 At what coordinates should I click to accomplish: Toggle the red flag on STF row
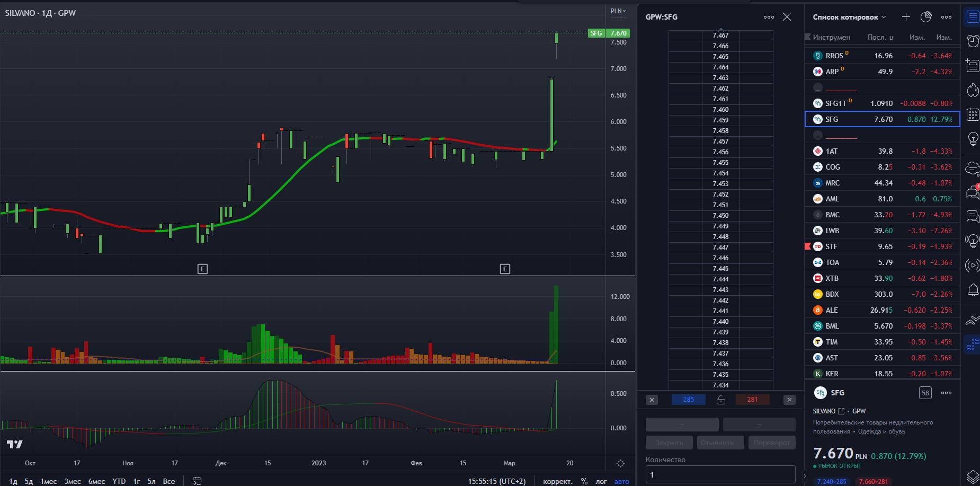click(807, 246)
